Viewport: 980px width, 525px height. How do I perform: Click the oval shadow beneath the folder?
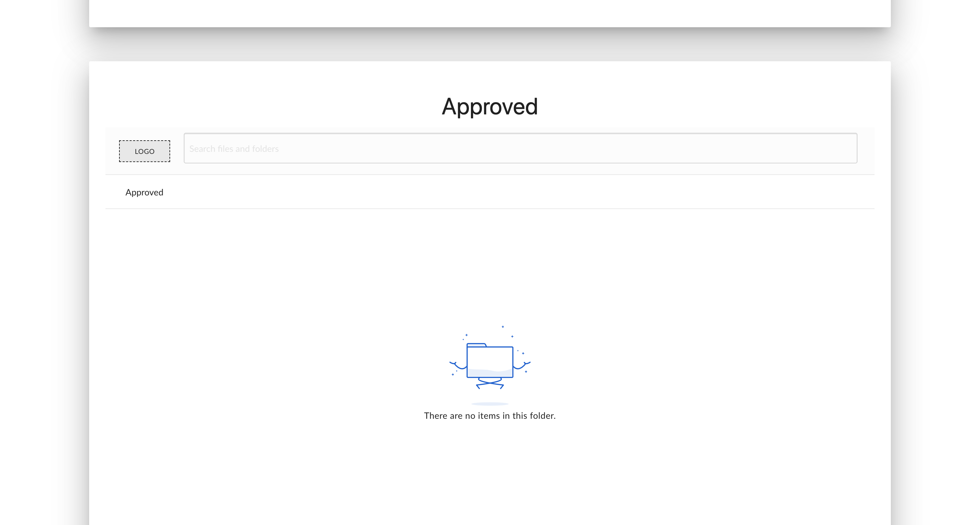click(490, 403)
